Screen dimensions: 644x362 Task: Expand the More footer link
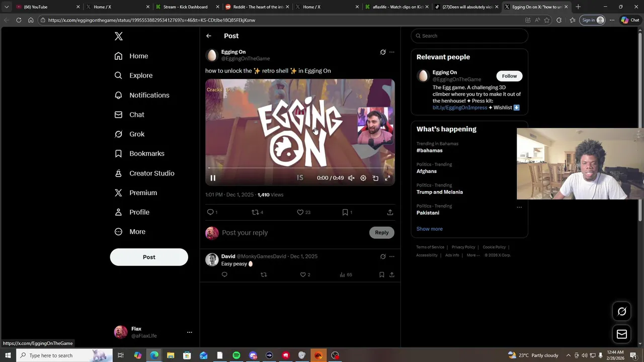tap(473, 255)
